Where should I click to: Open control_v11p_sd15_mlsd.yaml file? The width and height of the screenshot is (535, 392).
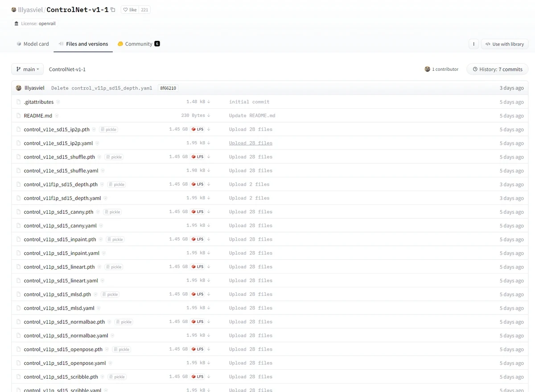coord(59,308)
